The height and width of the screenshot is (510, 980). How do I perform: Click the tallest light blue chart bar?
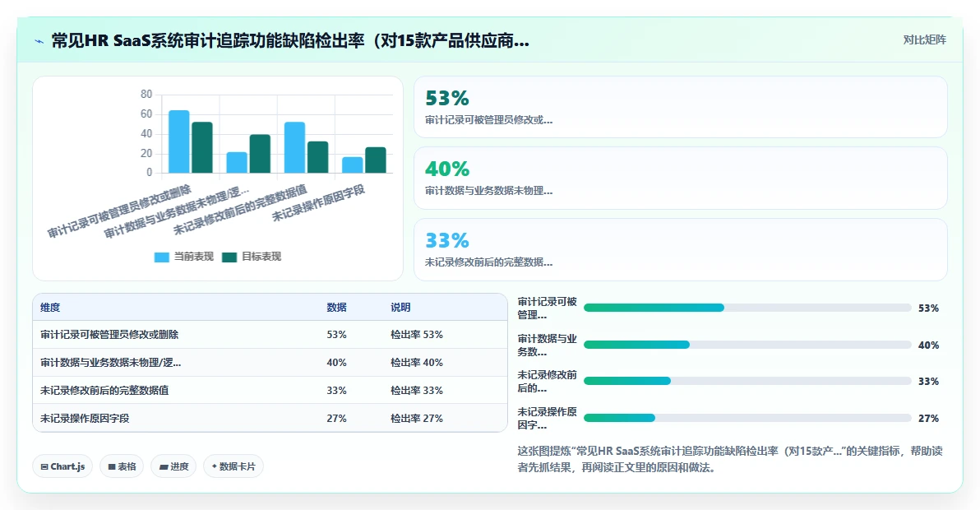coord(178,141)
